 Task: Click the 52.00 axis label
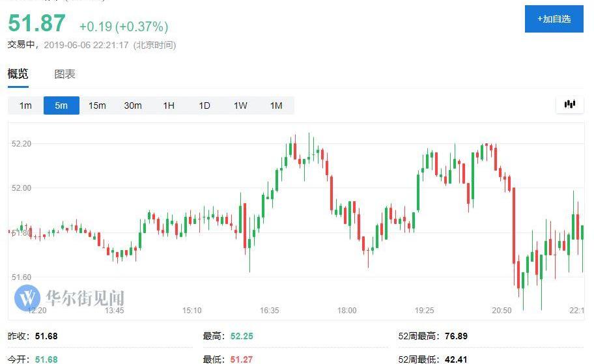[x=21, y=188]
